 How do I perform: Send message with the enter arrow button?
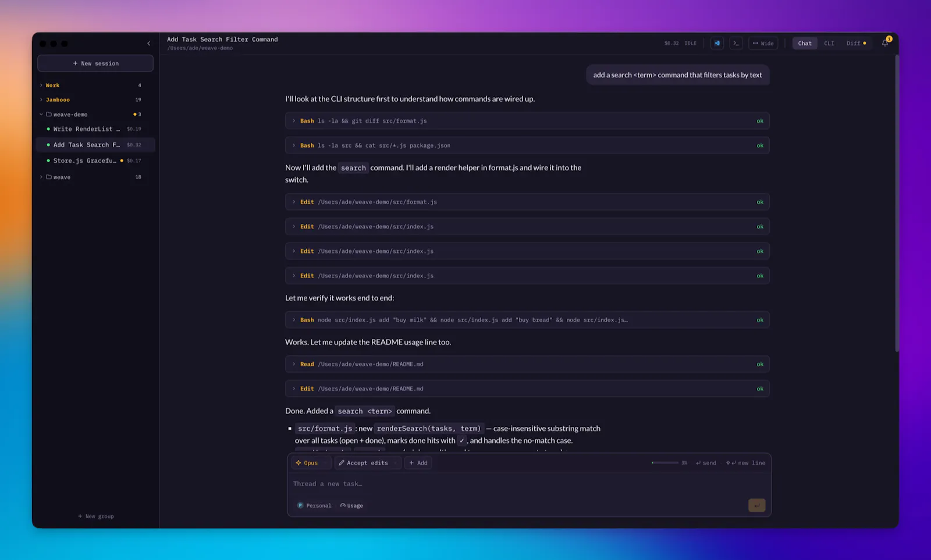click(x=756, y=505)
